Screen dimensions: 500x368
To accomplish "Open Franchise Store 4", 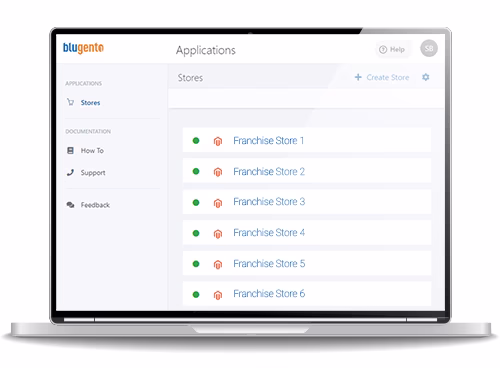I will 269,233.
